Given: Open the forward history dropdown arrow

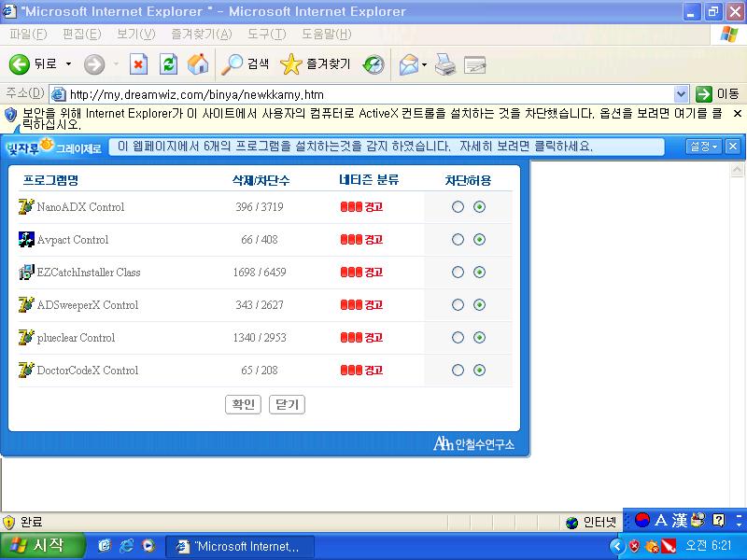Looking at the screenshot, I should click(x=116, y=63).
